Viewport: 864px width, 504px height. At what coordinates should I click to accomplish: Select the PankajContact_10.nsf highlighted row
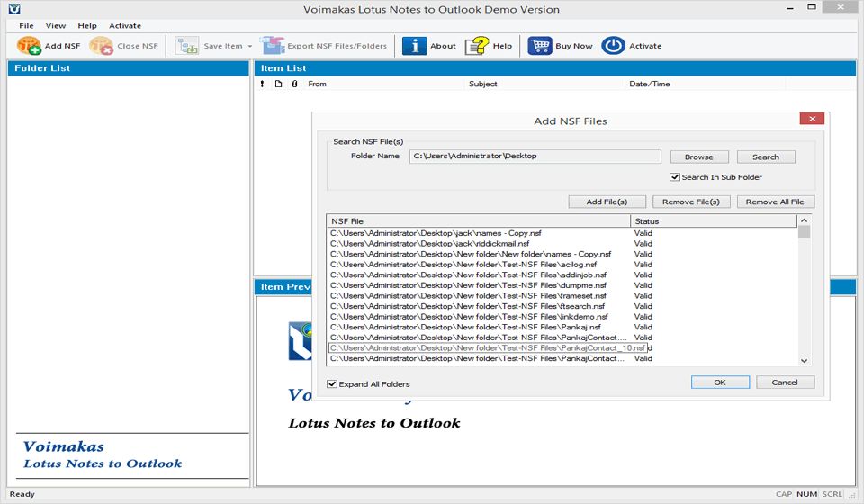(488, 348)
